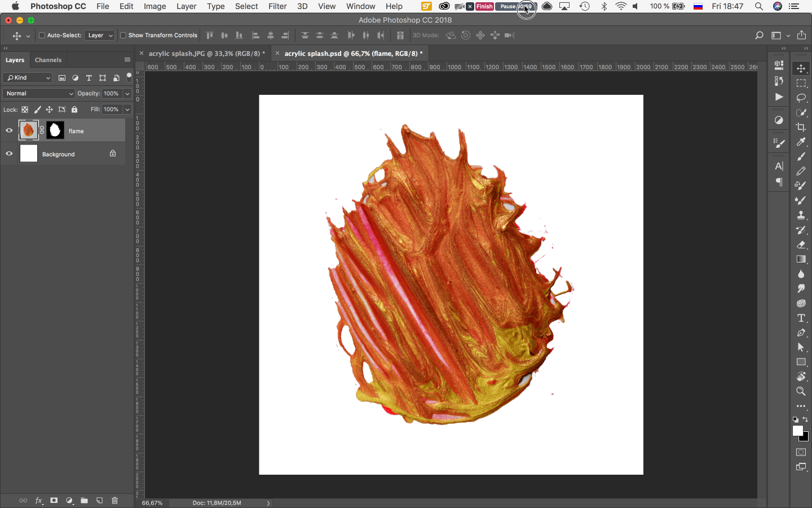The height and width of the screenshot is (508, 812).
Task: Swap foreground and background colors
Action: pos(806,419)
